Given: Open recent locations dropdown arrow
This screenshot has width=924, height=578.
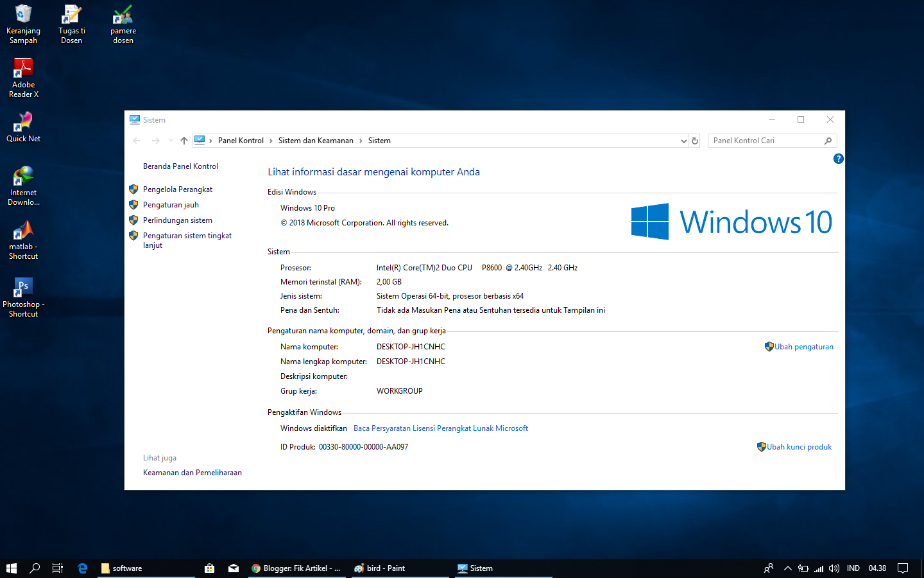Looking at the screenshot, I should [x=171, y=141].
